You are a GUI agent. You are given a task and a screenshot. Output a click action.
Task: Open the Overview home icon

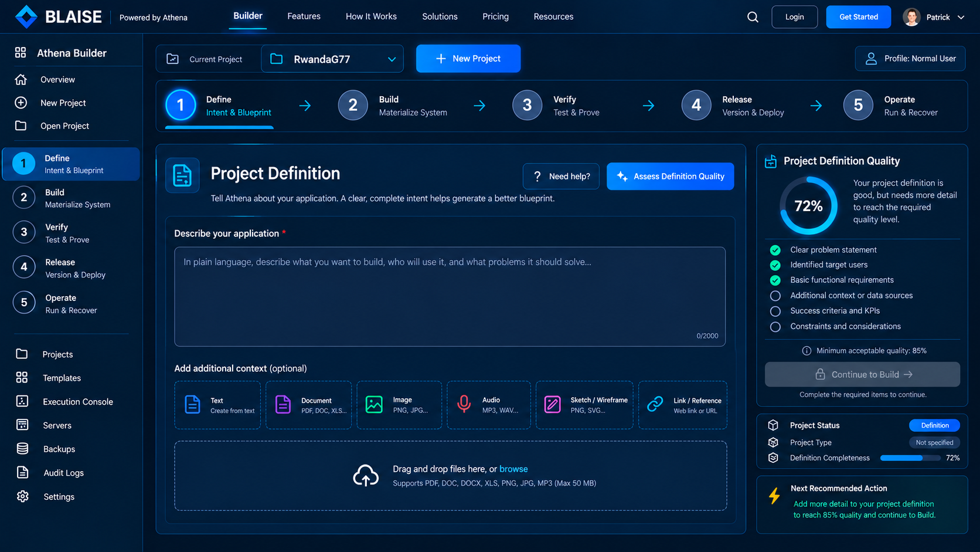coord(21,79)
